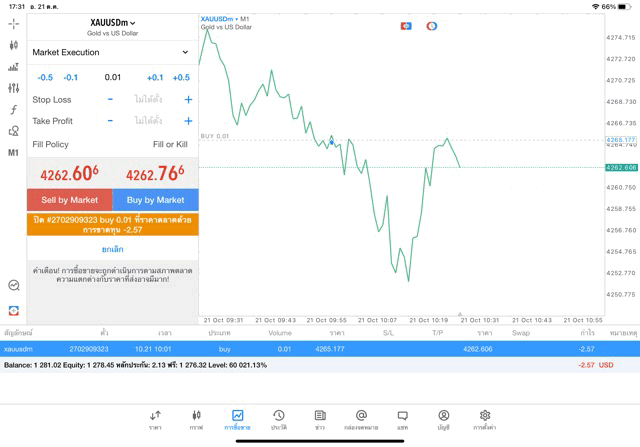The height and width of the screenshot is (447, 640).
Task: Decrease Take Profit with minus button
Action: [x=110, y=121]
